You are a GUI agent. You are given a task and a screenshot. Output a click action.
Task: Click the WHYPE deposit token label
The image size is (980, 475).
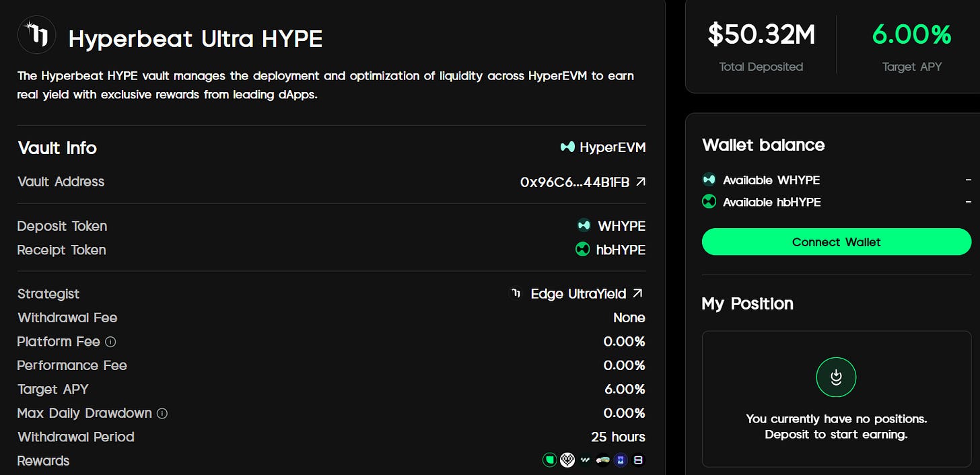pos(622,226)
